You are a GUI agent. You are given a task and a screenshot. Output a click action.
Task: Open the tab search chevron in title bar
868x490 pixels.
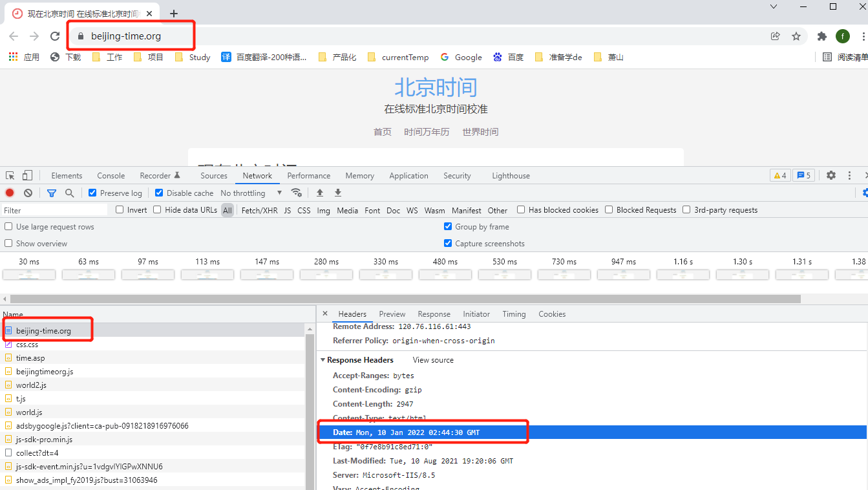(773, 6)
